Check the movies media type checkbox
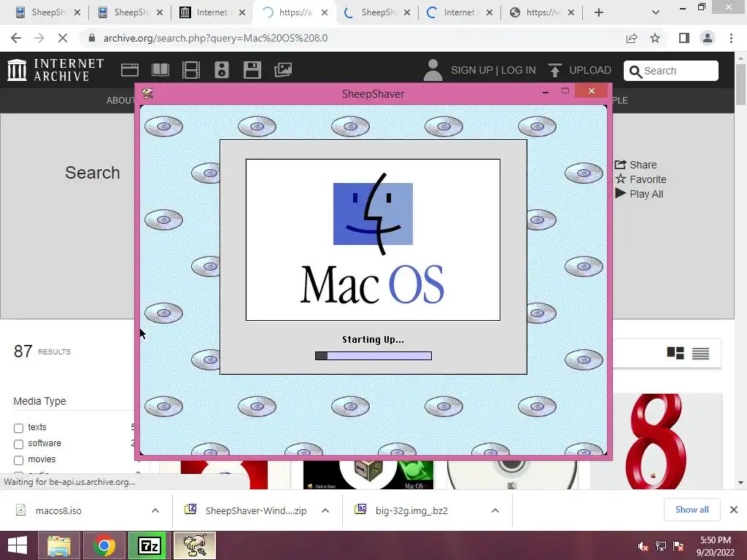The width and height of the screenshot is (747, 560). (x=18, y=461)
